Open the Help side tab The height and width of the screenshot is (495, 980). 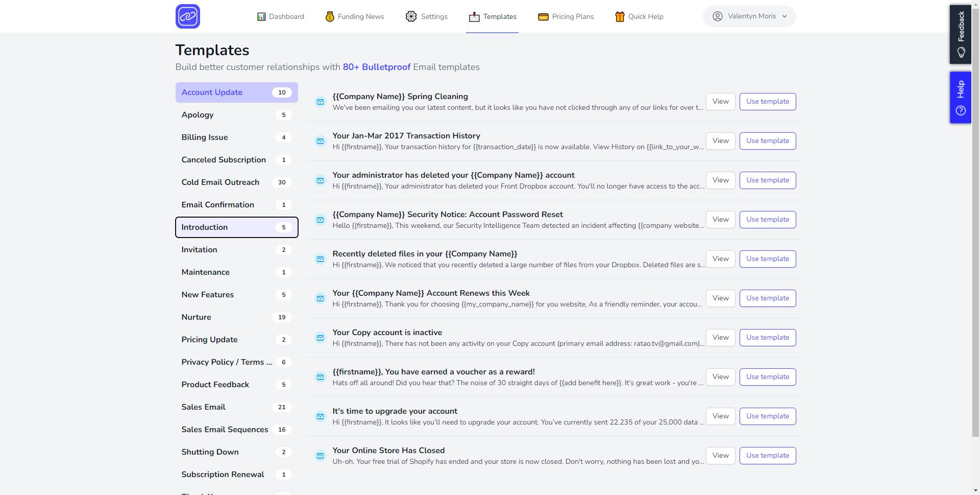960,98
